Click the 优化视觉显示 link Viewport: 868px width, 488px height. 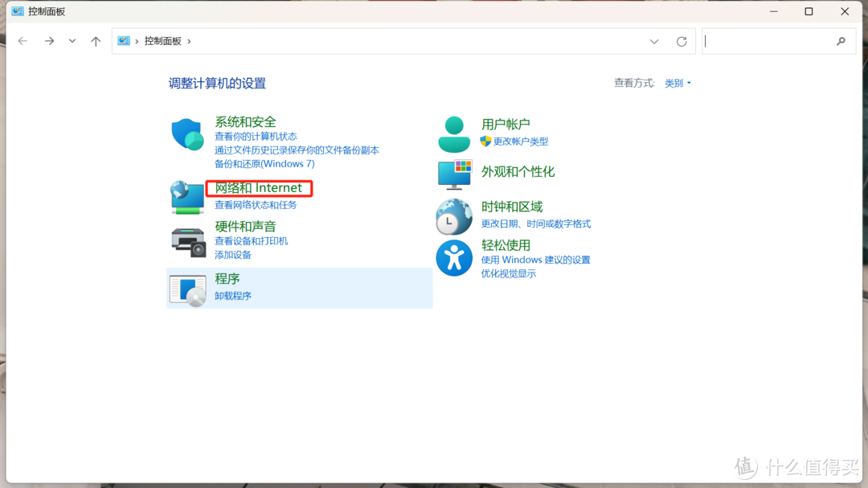coord(508,273)
